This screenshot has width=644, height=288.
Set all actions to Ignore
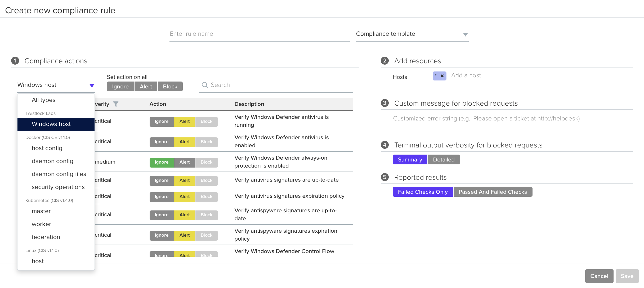pos(120,87)
